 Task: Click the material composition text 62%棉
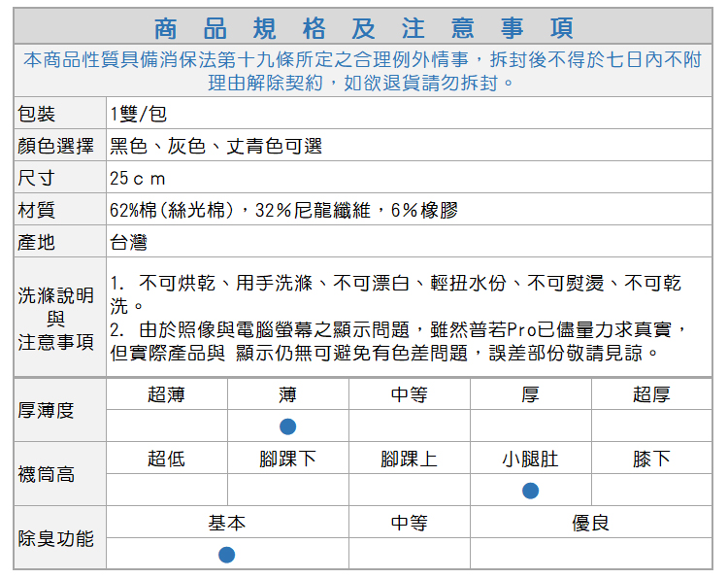(282, 210)
